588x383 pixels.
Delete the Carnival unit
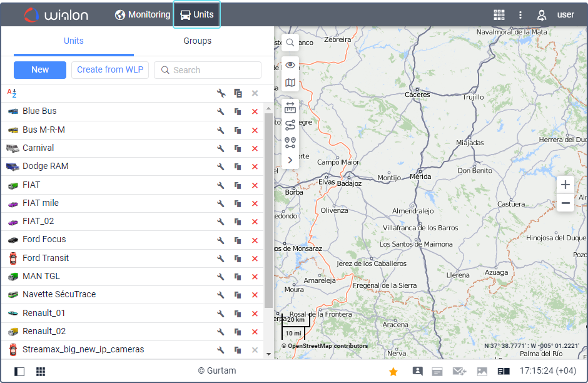255,148
